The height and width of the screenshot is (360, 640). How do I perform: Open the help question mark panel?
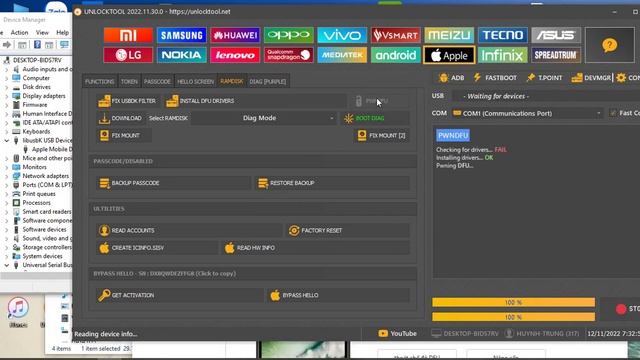point(609,45)
